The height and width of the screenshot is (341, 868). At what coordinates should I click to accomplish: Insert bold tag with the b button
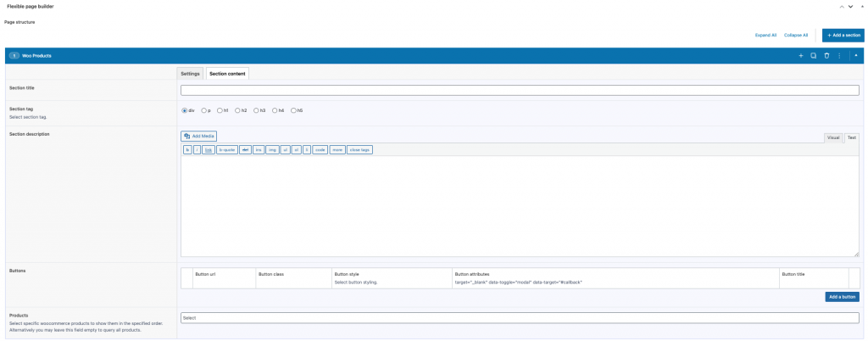(187, 149)
